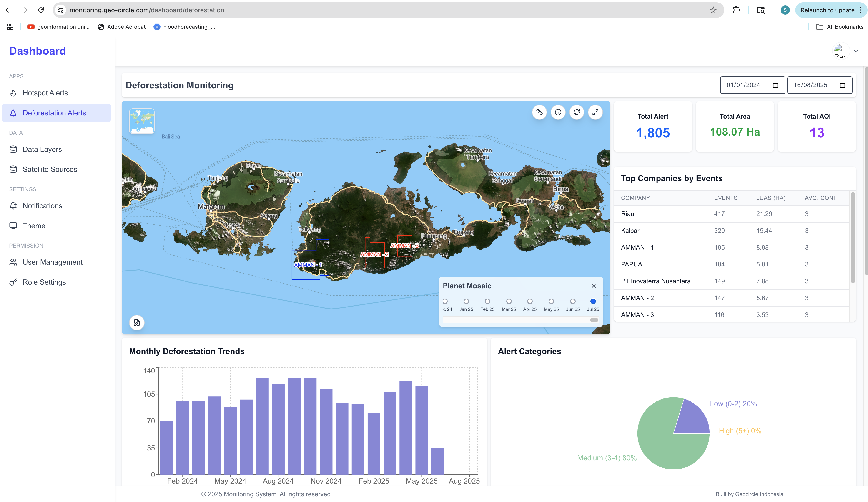
Task: Open the map info tool
Action: tap(558, 112)
